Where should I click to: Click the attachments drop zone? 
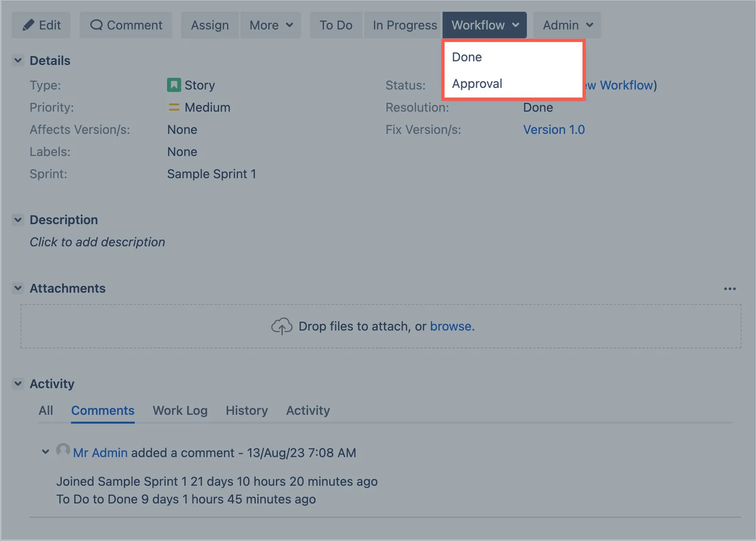tap(381, 326)
